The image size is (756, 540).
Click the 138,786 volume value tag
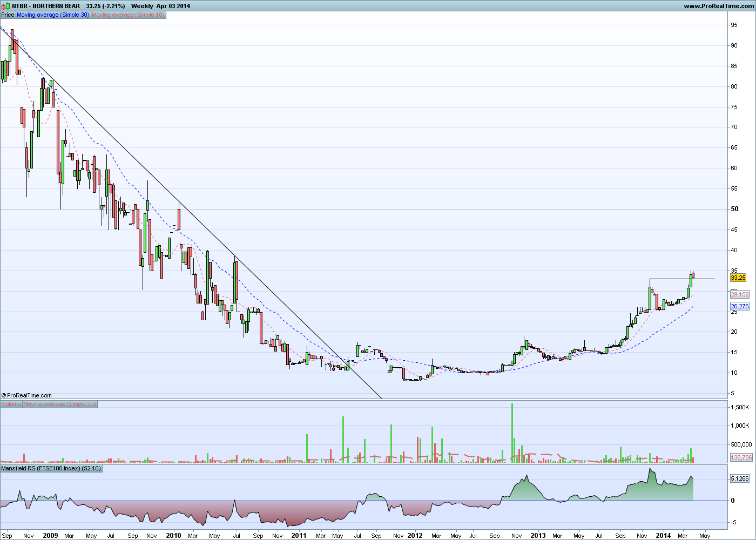741,457
